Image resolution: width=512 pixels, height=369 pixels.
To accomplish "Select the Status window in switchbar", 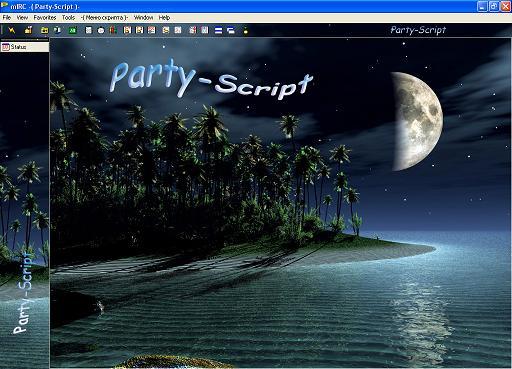I will (x=25, y=47).
